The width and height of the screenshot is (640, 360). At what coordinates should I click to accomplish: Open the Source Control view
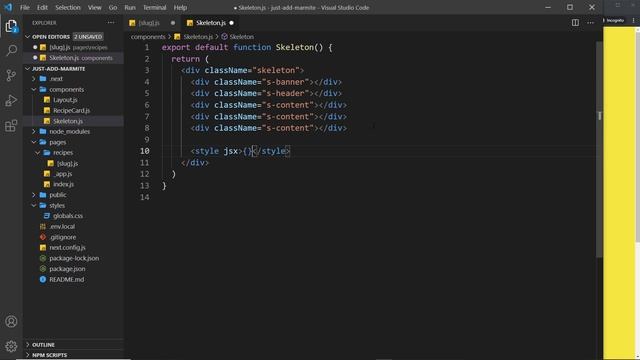11,76
